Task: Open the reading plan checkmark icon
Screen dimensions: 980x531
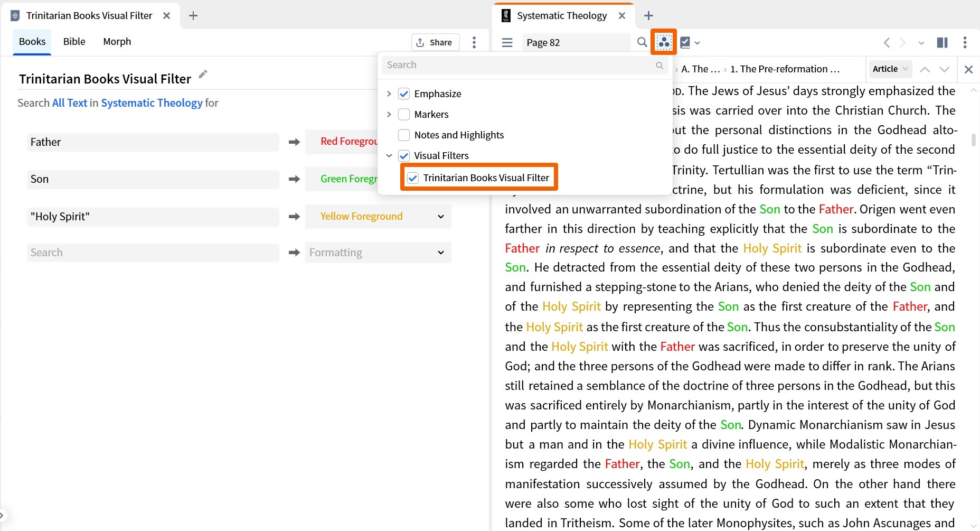Action: pos(686,42)
